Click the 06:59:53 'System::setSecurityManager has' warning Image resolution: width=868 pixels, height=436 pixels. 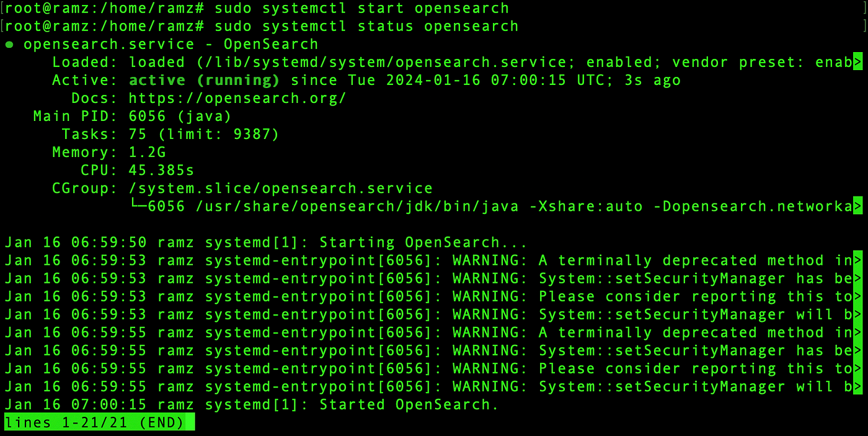(x=652, y=278)
